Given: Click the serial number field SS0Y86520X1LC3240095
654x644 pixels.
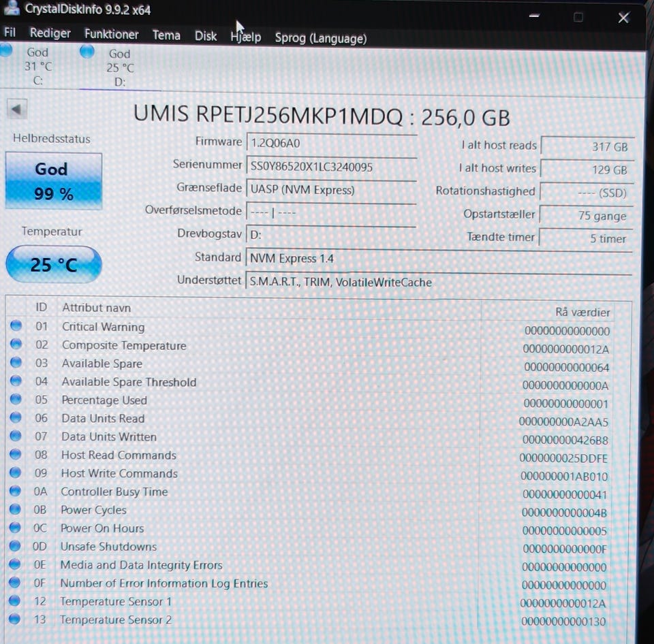Looking at the screenshot, I should [331, 167].
